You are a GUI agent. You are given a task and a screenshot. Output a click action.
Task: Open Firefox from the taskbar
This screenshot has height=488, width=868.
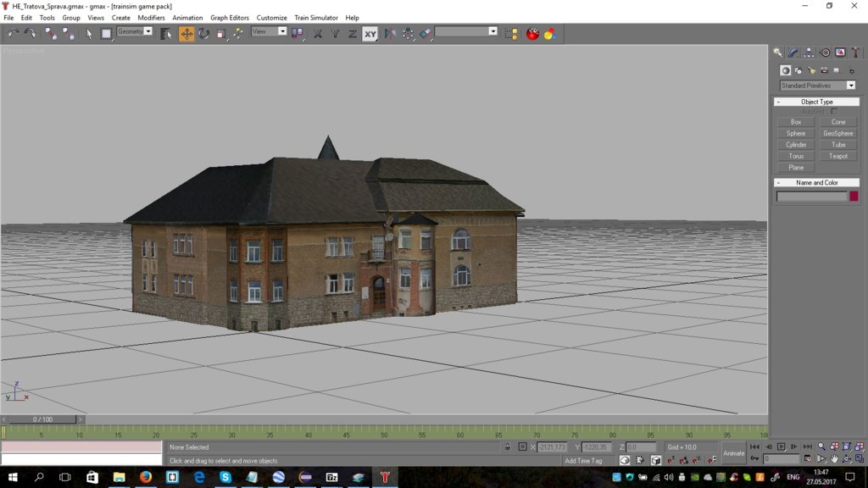point(146,477)
